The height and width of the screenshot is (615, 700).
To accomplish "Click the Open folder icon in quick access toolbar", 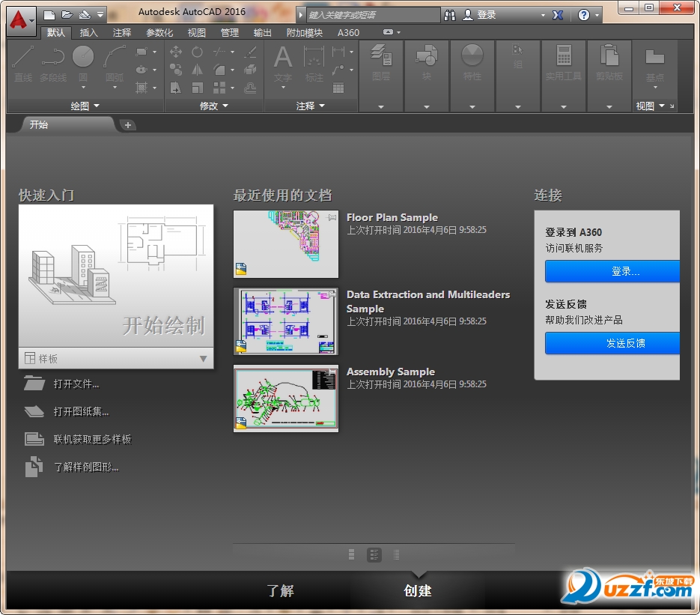I will (67, 14).
